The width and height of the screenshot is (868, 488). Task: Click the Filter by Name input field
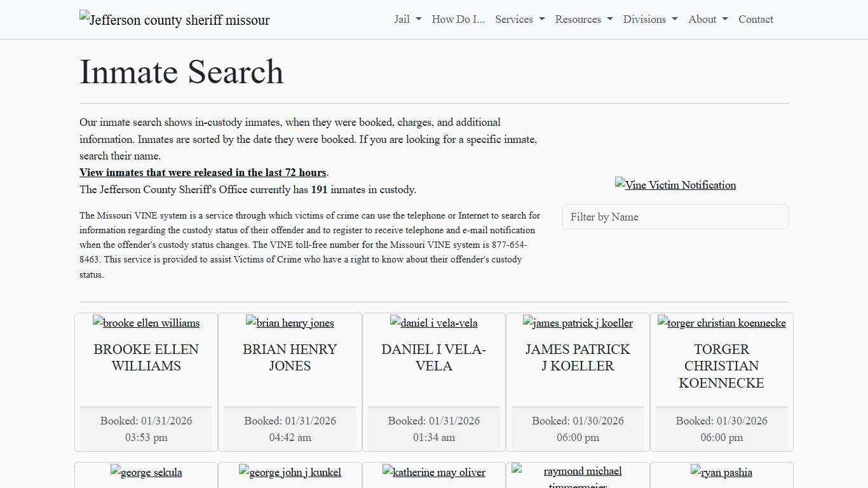pyautogui.click(x=675, y=217)
